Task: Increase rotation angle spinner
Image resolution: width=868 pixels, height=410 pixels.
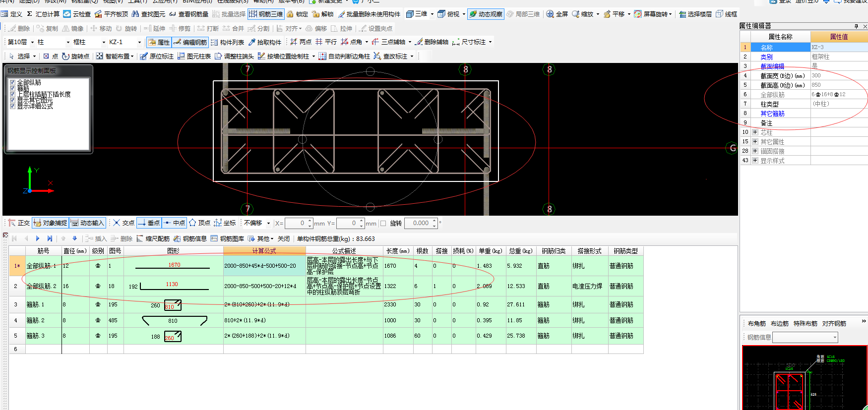Action: [434, 221]
